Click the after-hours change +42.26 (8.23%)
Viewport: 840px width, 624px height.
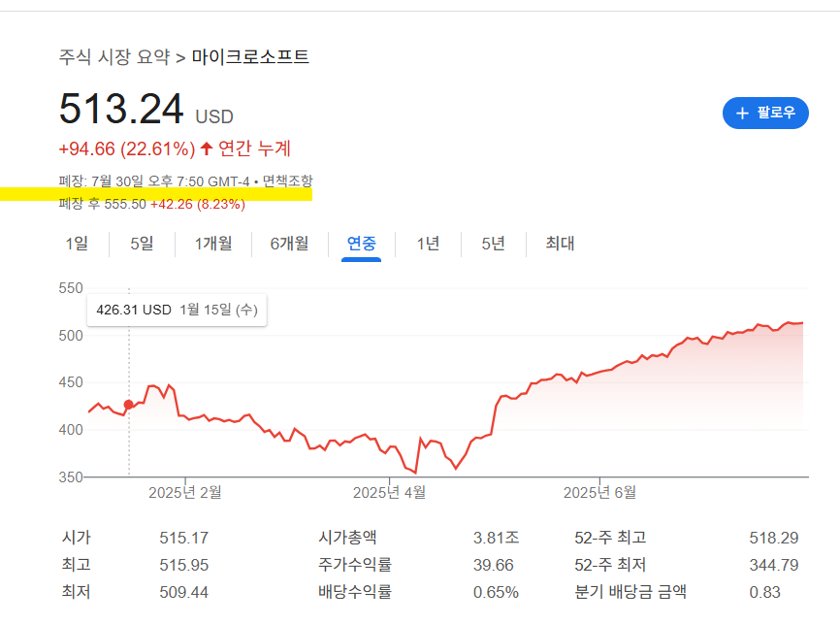point(198,204)
